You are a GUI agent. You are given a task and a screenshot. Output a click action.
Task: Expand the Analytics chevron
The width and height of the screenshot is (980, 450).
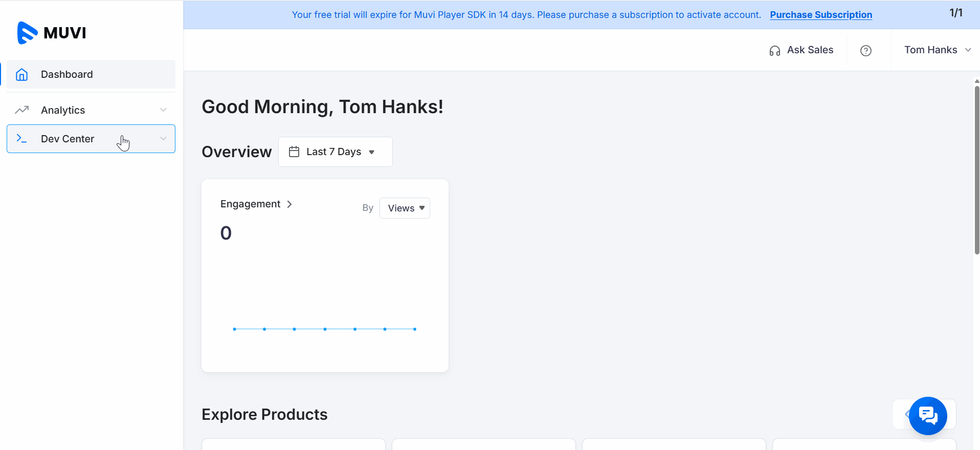point(163,110)
